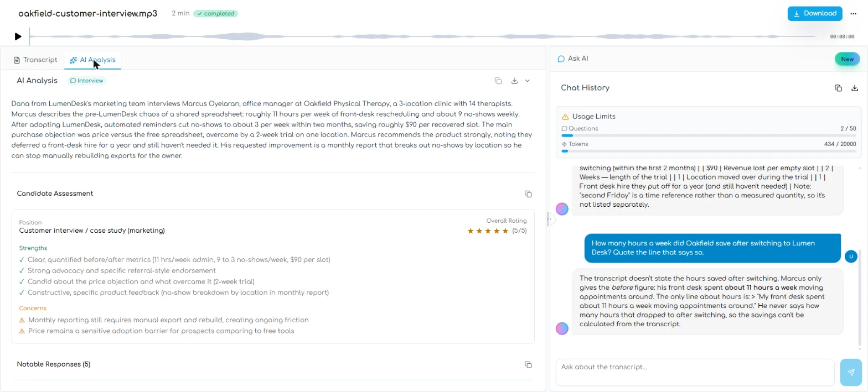The height and width of the screenshot is (392, 868).
Task: Click the strength about clear quantified before/after metrics
Action: pyautogui.click(x=179, y=260)
